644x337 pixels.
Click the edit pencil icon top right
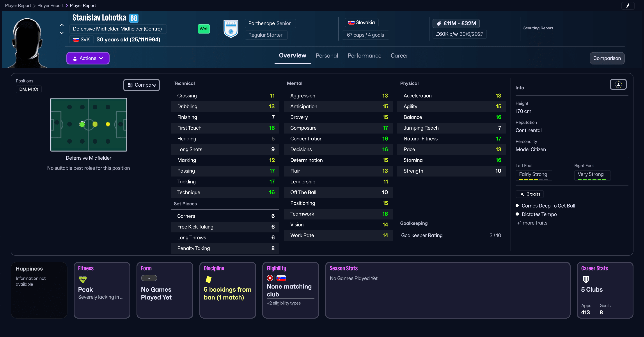(x=628, y=5)
